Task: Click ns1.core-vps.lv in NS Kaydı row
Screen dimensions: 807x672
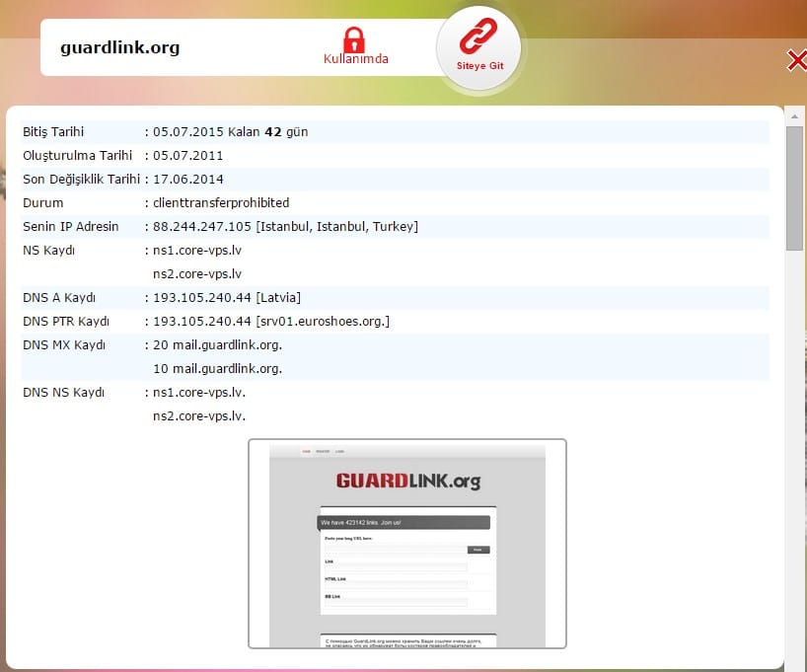Action: pyautogui.click(x=197, y=251)
